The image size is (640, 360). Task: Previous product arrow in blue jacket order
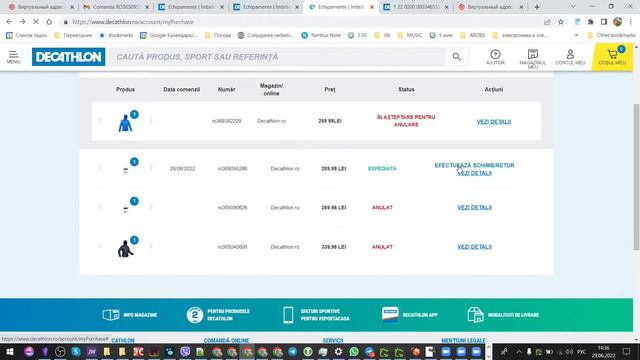100,120
